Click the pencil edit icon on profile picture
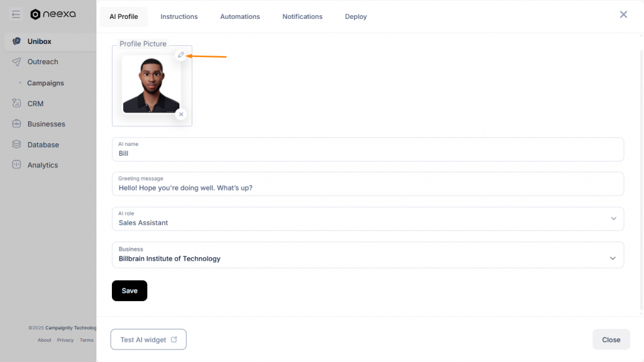The height and width of the screenshot is (362, 644). pyautogui.click(x=180, y=55)
